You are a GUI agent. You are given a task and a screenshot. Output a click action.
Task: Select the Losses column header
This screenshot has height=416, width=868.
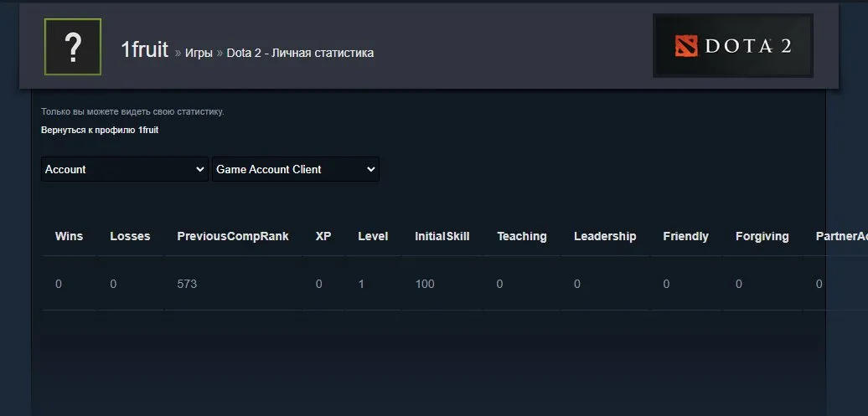[130, 236]
